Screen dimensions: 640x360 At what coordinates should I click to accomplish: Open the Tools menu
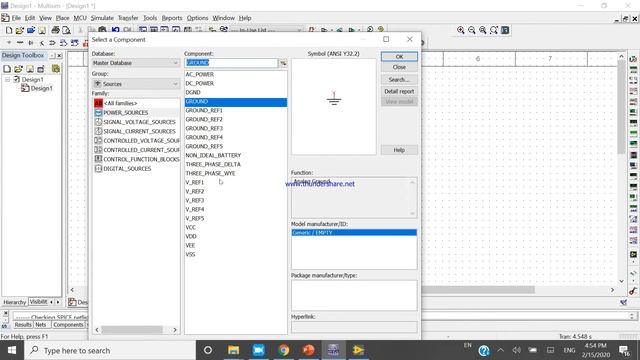[x=150, y=18]
